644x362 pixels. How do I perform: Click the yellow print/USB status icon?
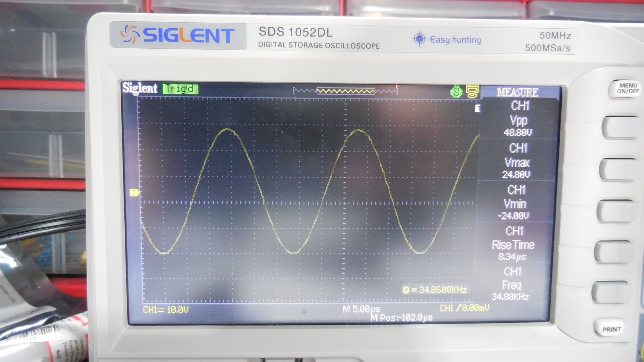point(472,91)
